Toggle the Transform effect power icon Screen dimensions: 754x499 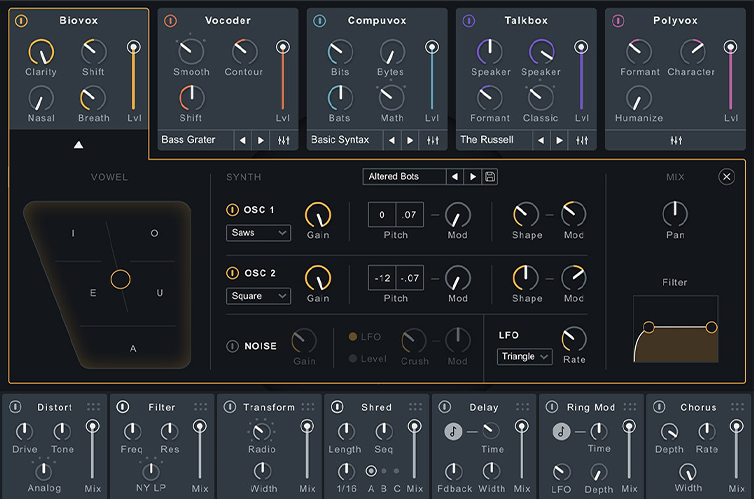[230, 407]
